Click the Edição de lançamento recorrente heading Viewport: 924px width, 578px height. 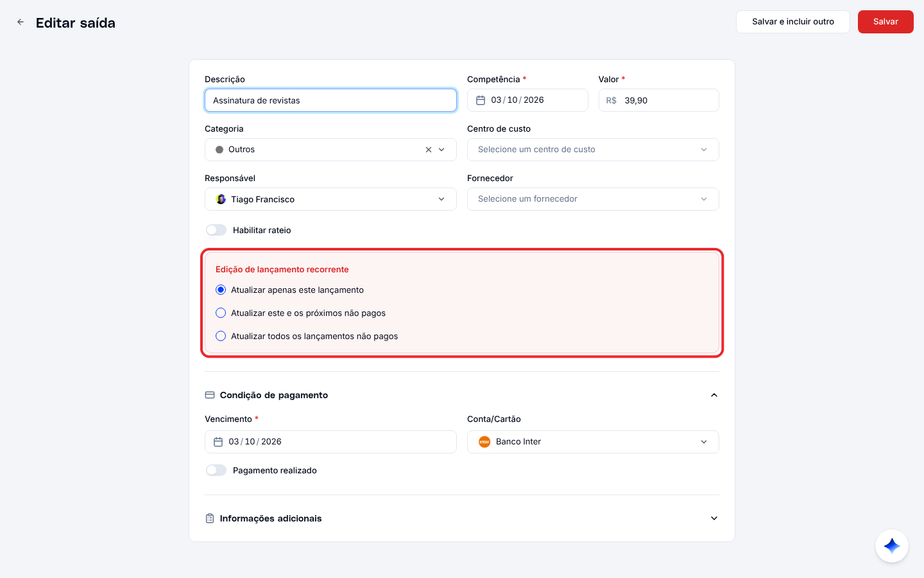282,269
